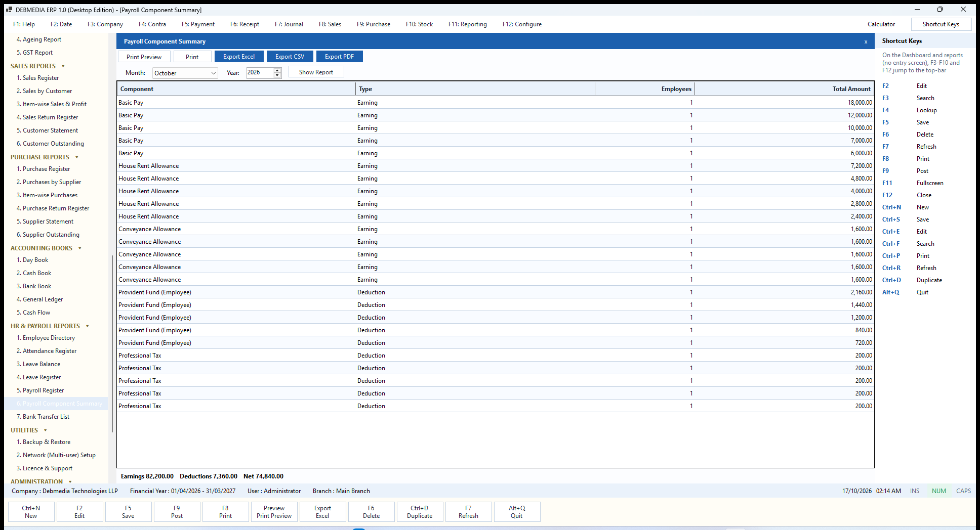Sort by the Component column header

[236, 89]
